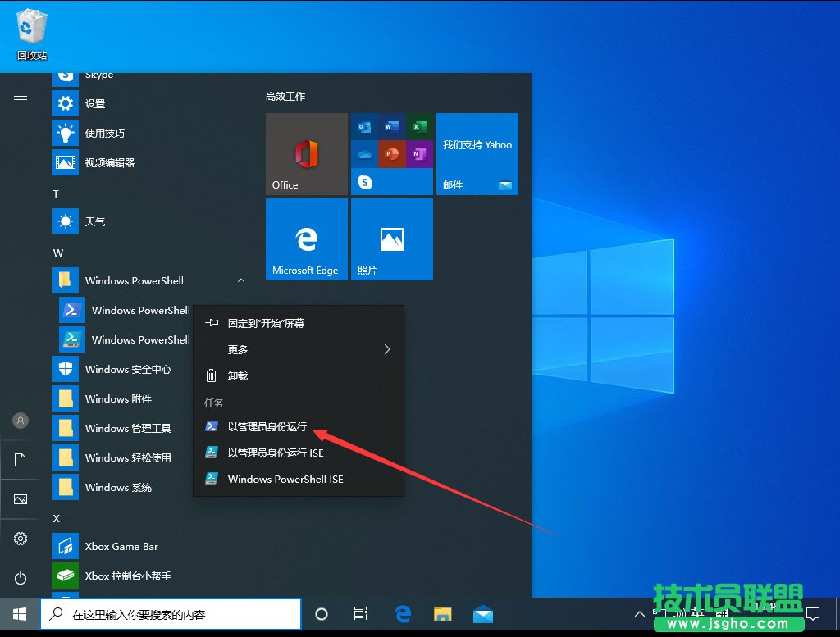
Task: Click the Power icon in Start sidebar
Action: point(21,578)
